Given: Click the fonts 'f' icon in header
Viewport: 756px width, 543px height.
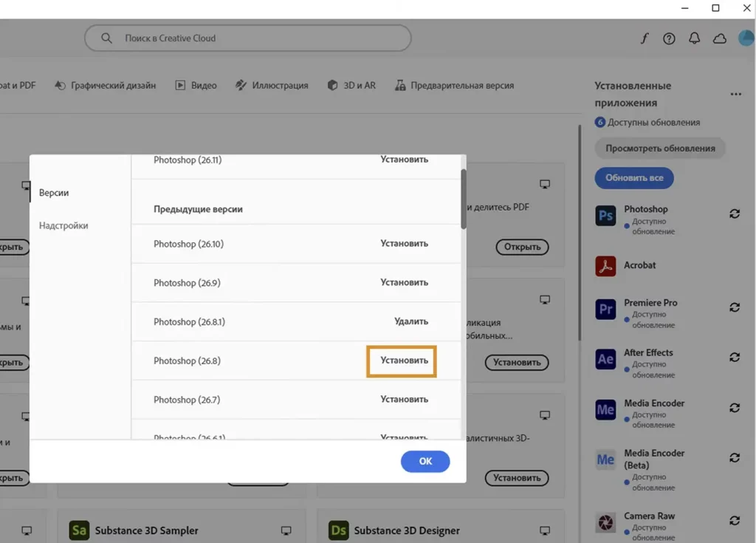Looking at the screenshot, I should point(644,39).
